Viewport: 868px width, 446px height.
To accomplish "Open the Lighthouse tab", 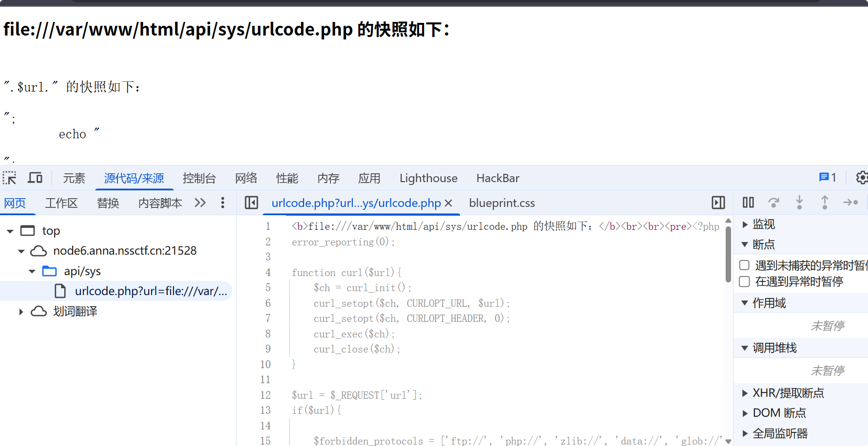I will 428,178.
